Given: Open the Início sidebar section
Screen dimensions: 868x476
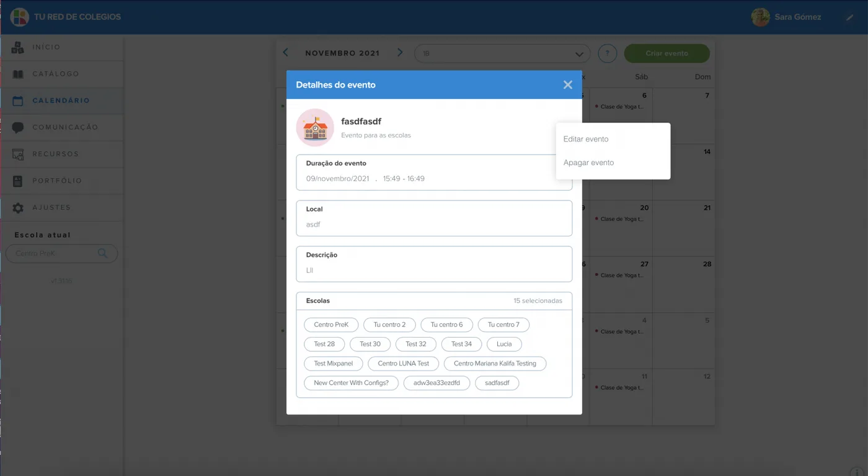Looking at the screenshot, I should [61, 47].
